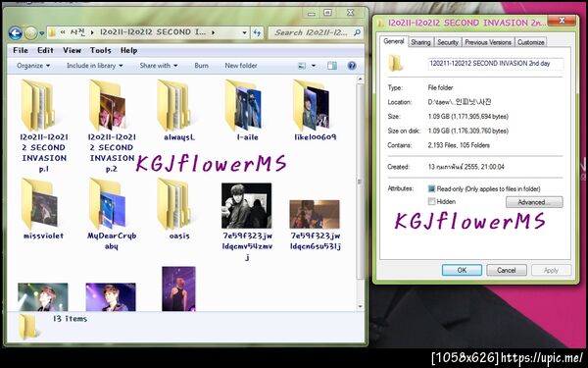Viewport: 588px width, 368px height.
Task: Click Size value 1.09 GB (1,171,905,694 bytes)
Action: (468, 117)
